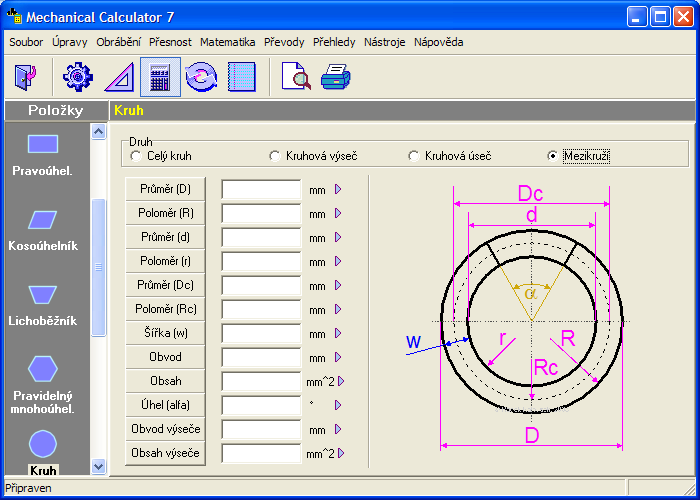This screenshot has width=700, height=500.
Task: Open the Nápověda menu
Action: pos(438,42)
